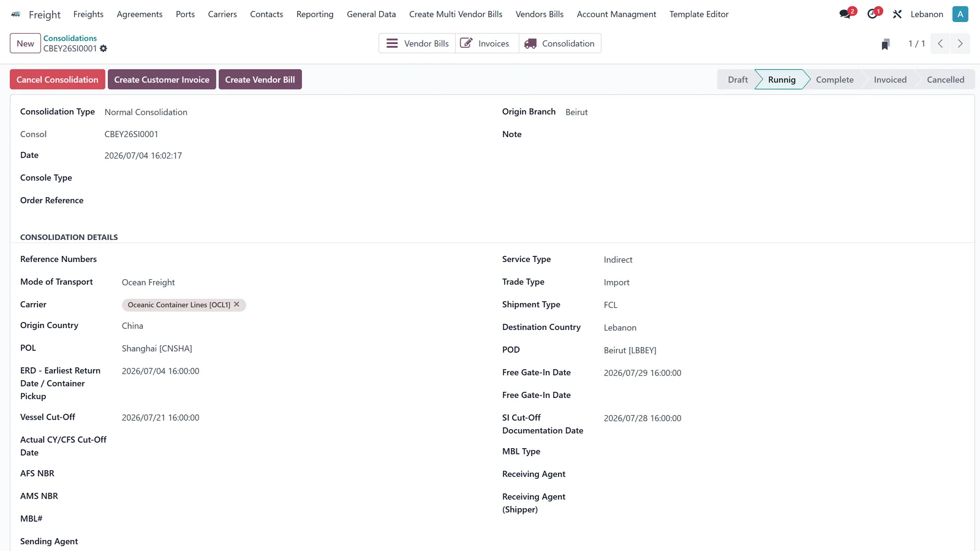
Task: Open Shipment Type FCL dropdown
Action: 611,305
